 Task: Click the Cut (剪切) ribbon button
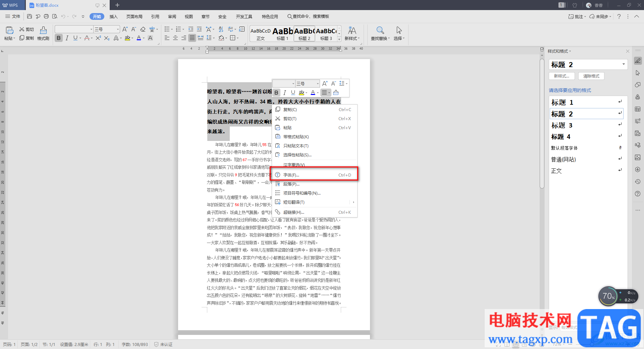tap(26, 29)
